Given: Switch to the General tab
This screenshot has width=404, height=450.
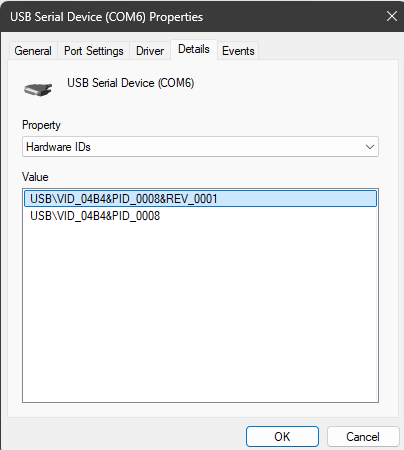Looking at the screenshot, I should click(33, 51).
